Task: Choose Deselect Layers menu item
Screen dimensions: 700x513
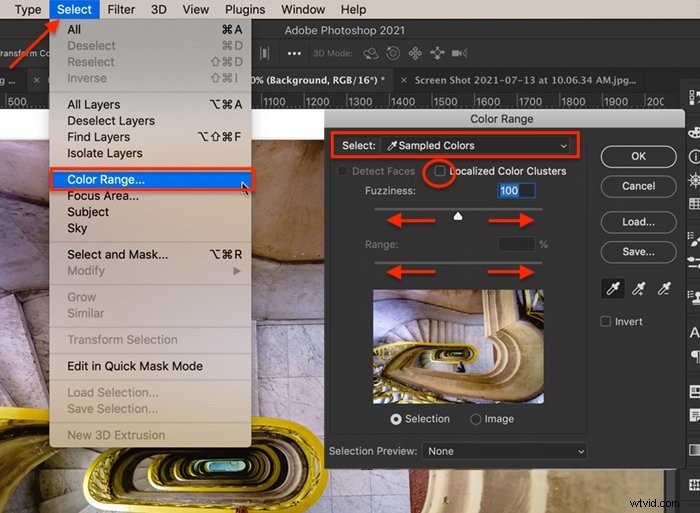Action: pyautogui.click(x=150, y=121)
